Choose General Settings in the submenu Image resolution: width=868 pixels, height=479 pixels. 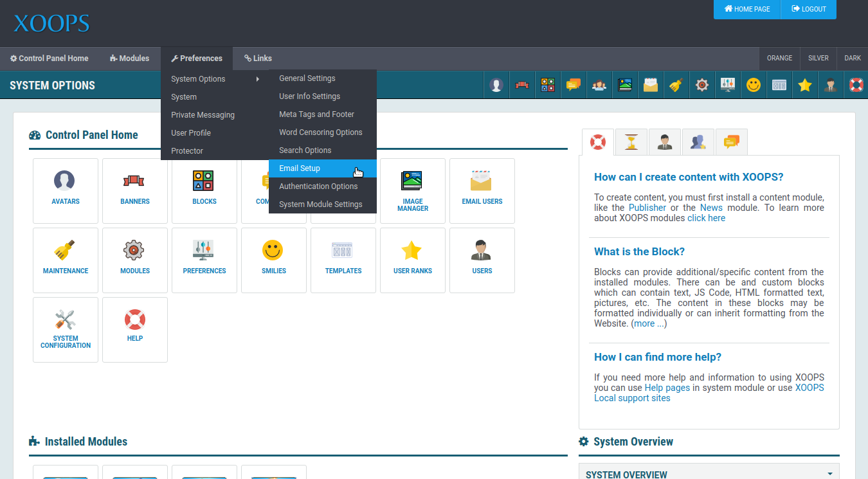[323, 78]
